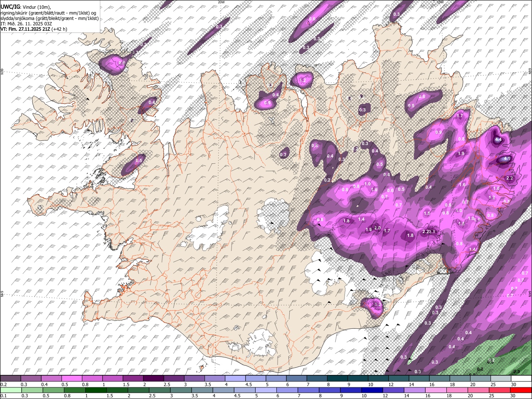The width and height of the screenshot is (532, 399).
Task: Pick the pure red swatch ending the lower legend
Action: (x=521, y=390)
